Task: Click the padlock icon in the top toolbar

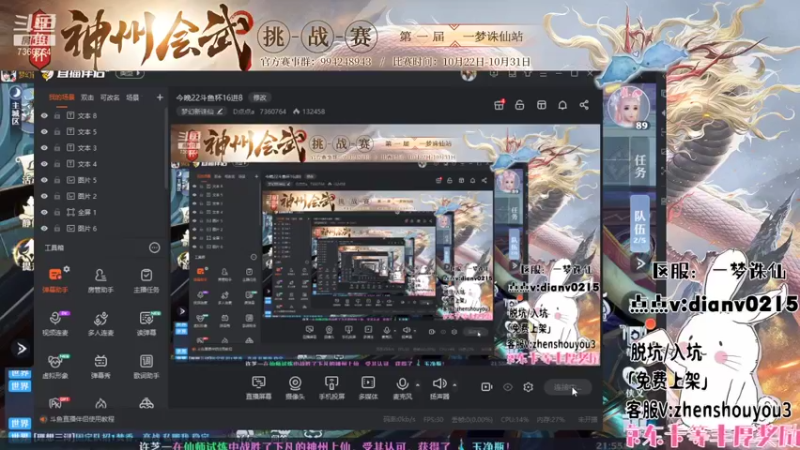Action: [519, 105]
